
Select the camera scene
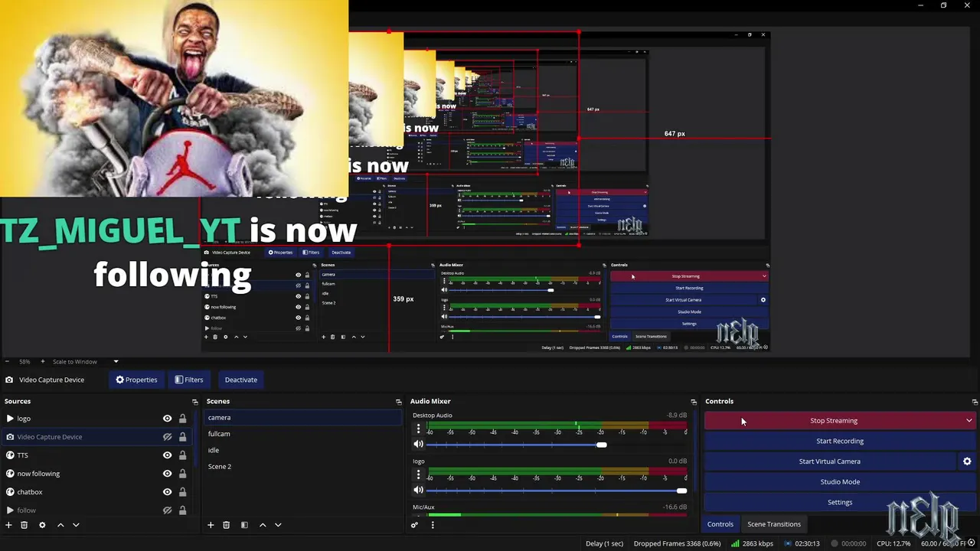(x=303, y=418)
